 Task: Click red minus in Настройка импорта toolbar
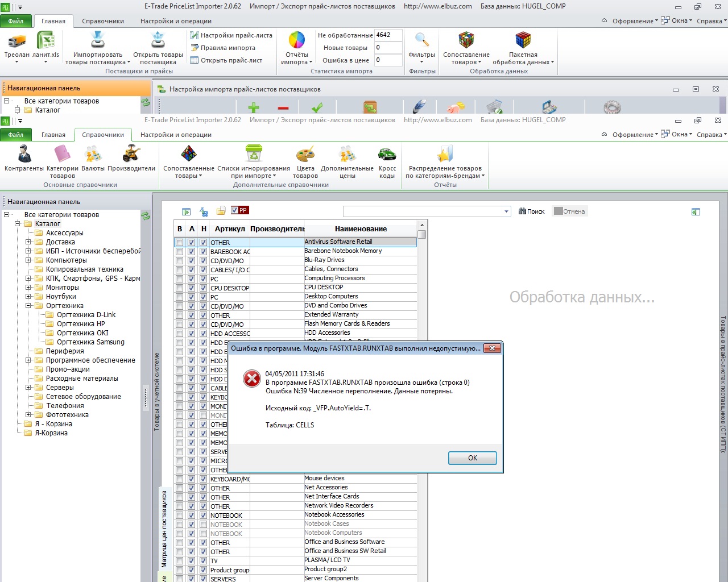(283, 107)
